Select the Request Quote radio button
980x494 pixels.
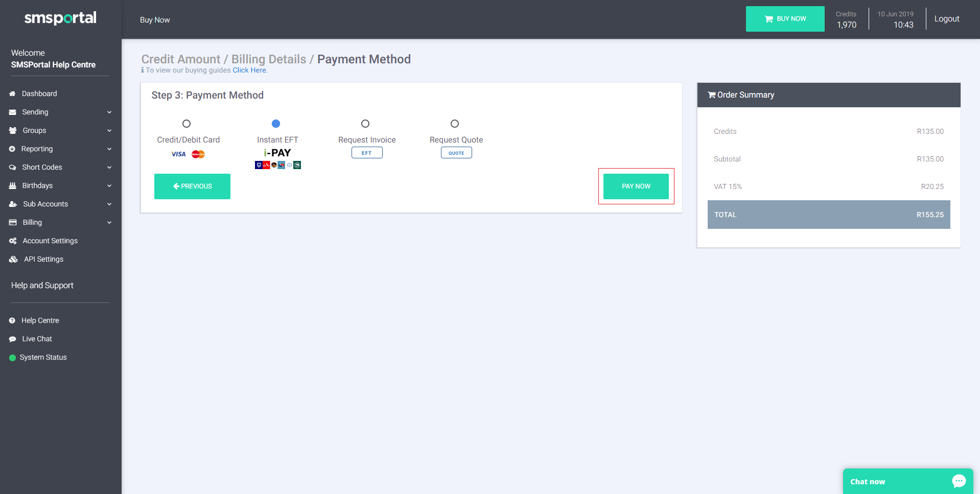[454, 123]
